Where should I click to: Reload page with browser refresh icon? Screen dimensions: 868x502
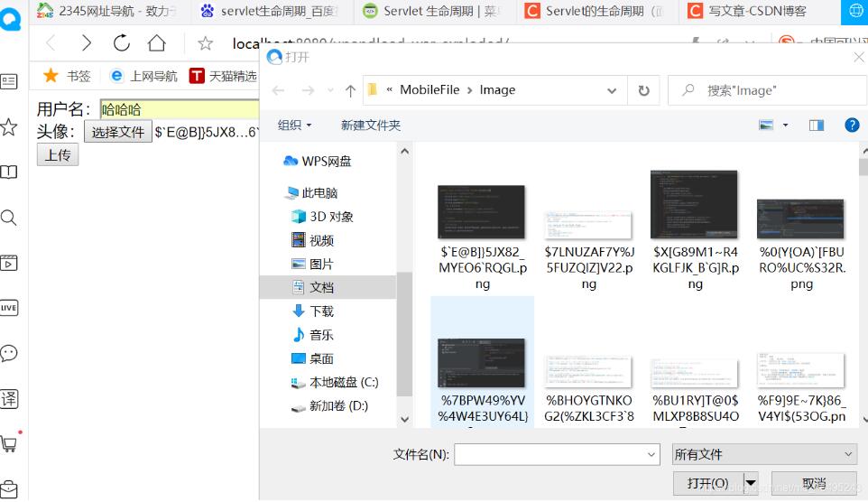pos(121,42)
